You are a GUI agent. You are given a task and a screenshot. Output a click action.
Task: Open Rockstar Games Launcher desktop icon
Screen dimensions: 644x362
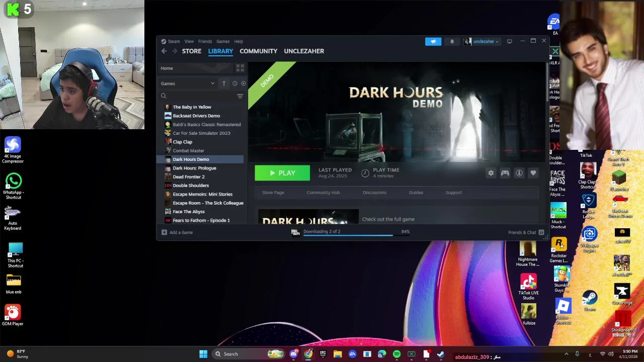(558, 250)
